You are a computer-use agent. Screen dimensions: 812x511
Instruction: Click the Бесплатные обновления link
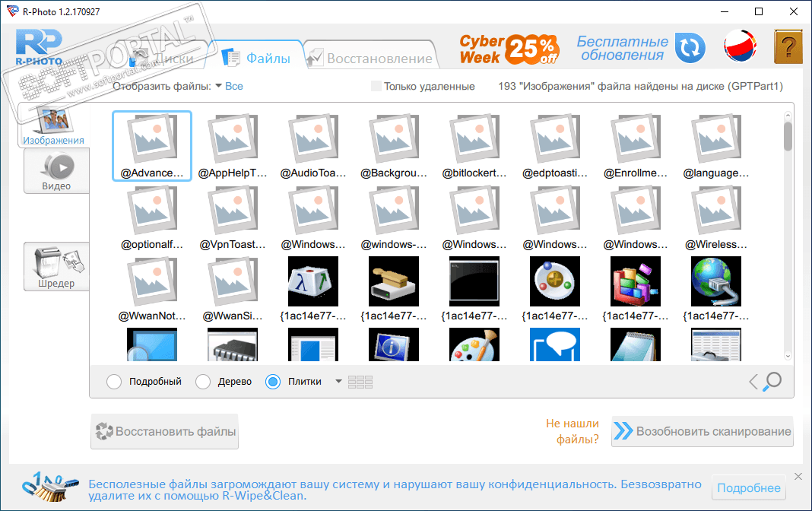pyautogui.click(x=622, y=48)
